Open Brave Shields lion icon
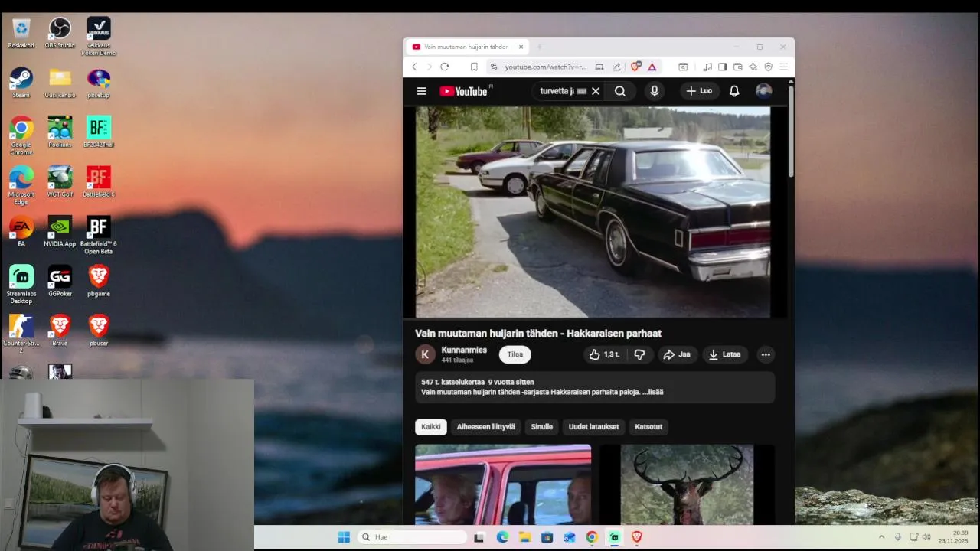Viewport: 980px width, 551px height. click(x=635, y=67)
